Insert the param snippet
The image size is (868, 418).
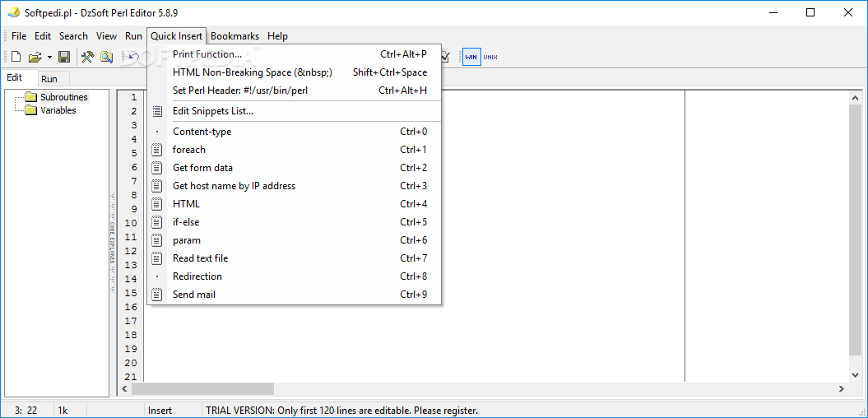[x=294, y=240]
